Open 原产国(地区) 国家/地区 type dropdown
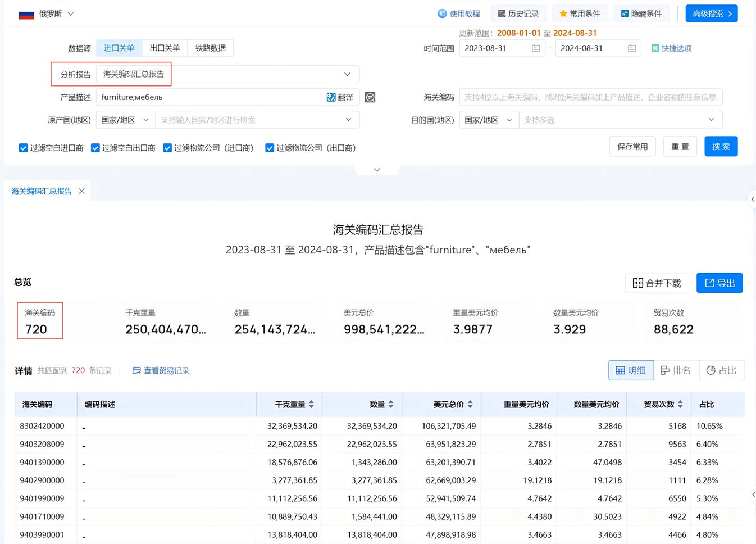The height and width of the screenshot is (544, 756). pos(125,120)
